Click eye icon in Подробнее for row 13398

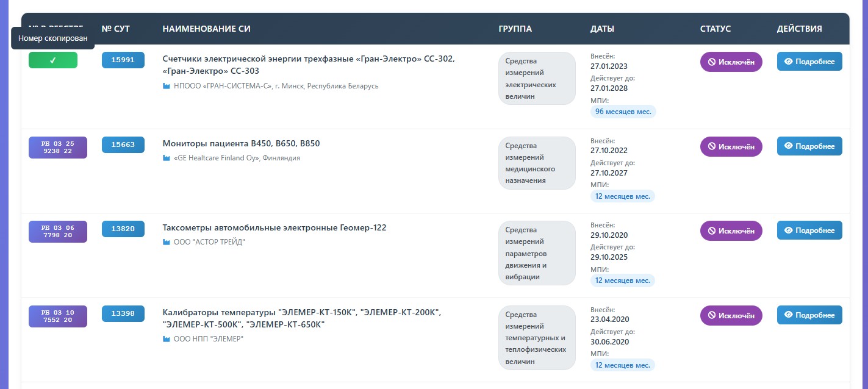pos(788,315)
